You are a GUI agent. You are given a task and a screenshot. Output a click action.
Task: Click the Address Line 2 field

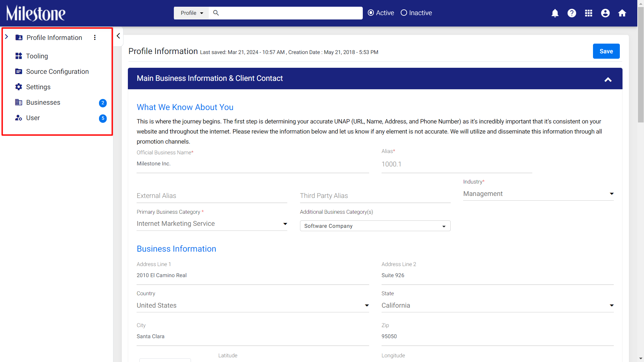pos(497,275)
